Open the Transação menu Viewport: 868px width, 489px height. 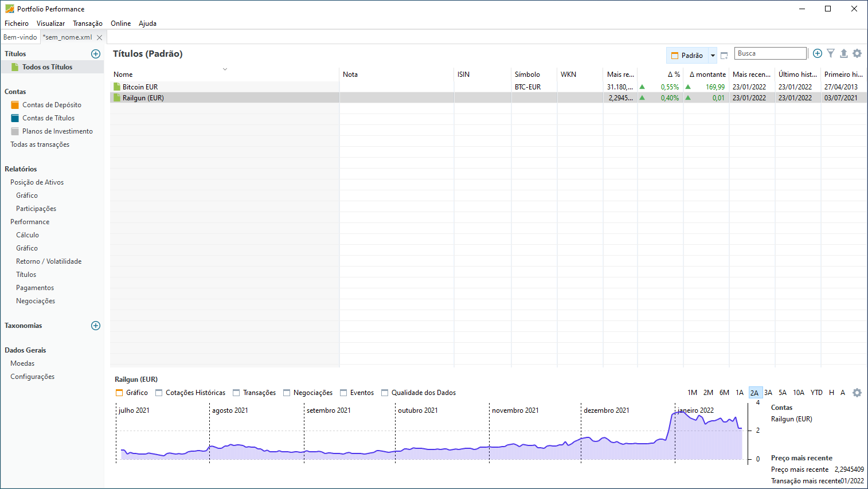tap(88, 24)
